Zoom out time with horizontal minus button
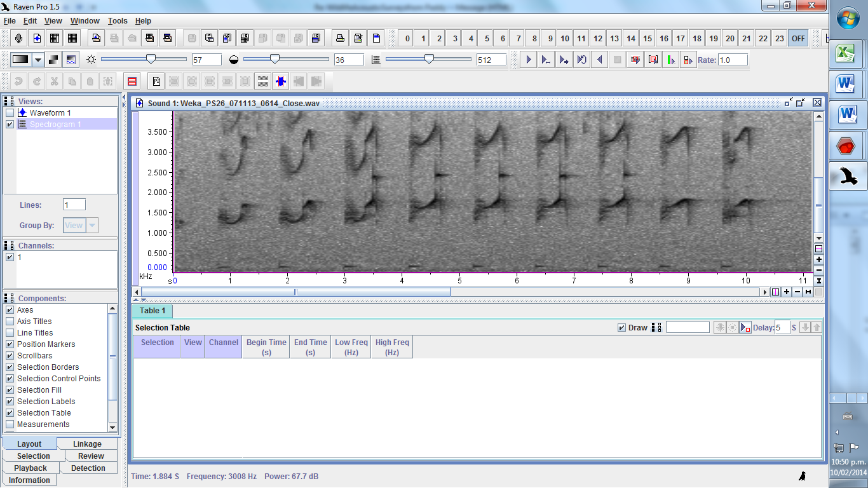The height and width of the screenshot is (488, 868). [x=797, y=292]
